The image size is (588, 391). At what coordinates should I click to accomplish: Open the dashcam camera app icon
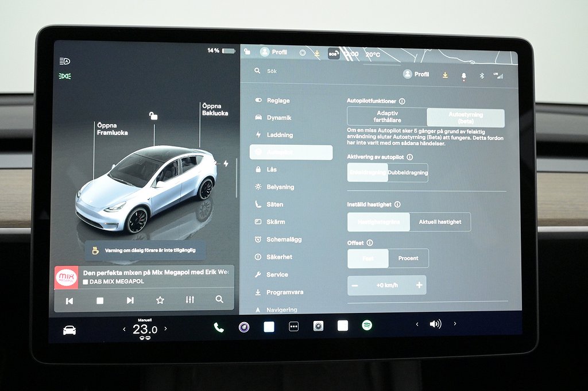coord(318,326)
